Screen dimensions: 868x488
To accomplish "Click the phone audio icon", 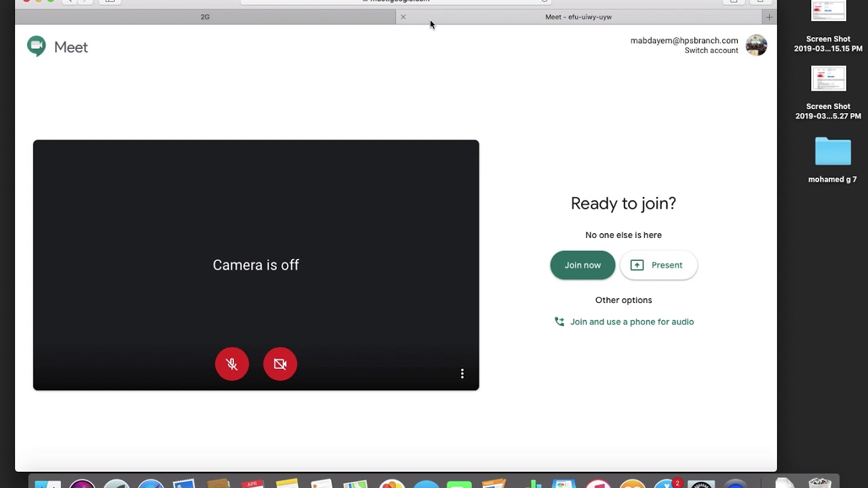I will (x=559, y=322).
